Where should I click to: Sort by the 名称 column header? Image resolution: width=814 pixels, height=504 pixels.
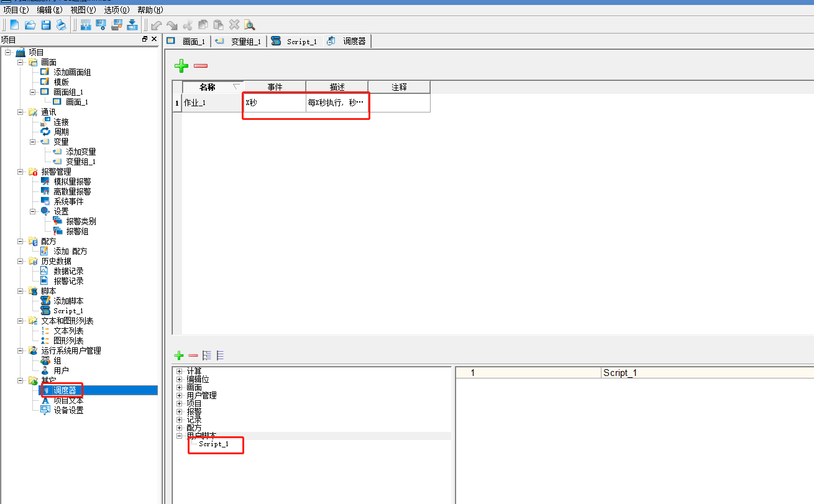(x=213, y=87)
